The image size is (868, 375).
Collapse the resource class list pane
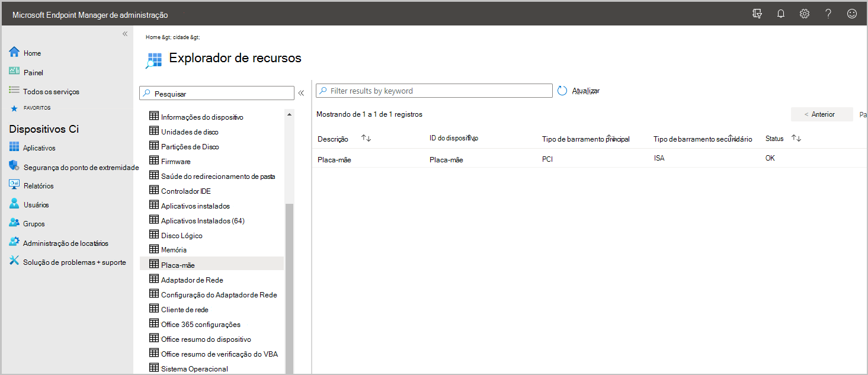click(x=301, y=93)
